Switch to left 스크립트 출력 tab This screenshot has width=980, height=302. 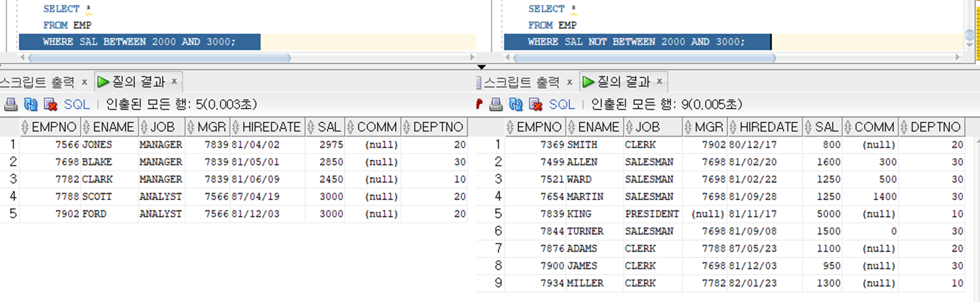pyautogui.click(x=37, y=82)
